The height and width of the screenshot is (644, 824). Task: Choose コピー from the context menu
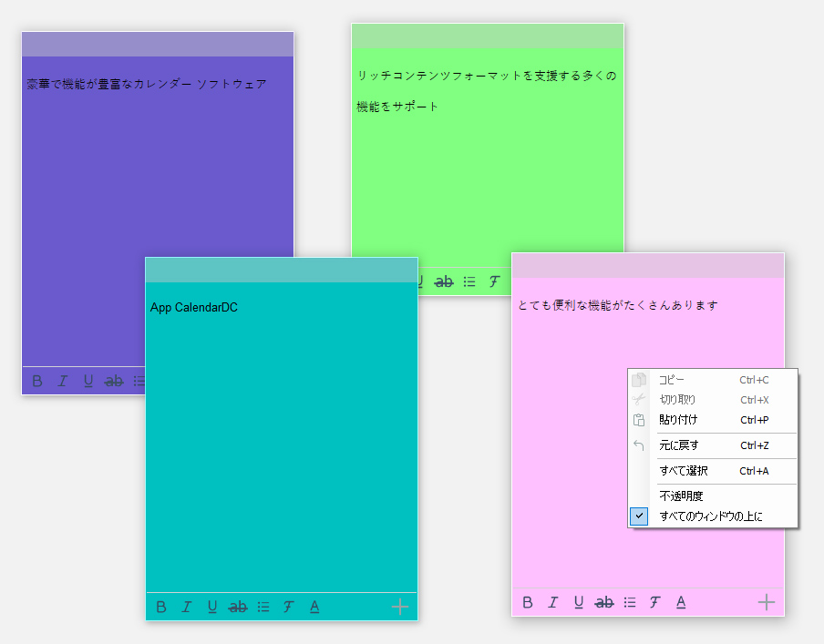[x=713, y=380]
